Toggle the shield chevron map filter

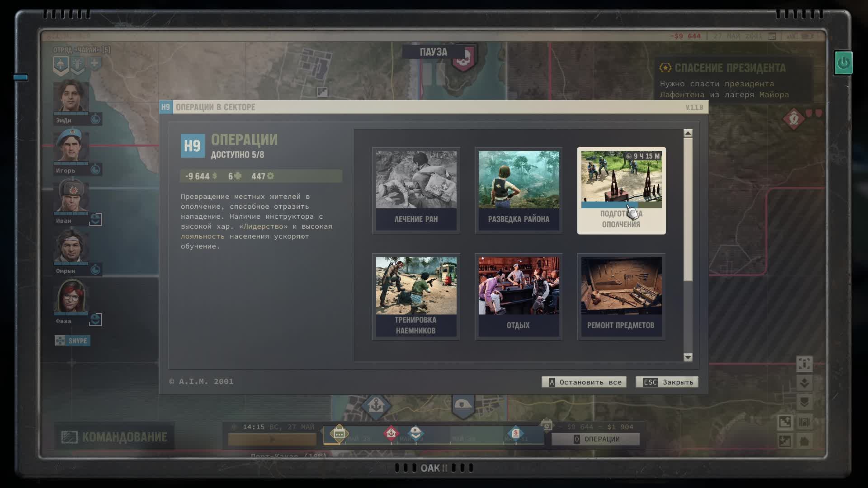[x=804, y=402]
